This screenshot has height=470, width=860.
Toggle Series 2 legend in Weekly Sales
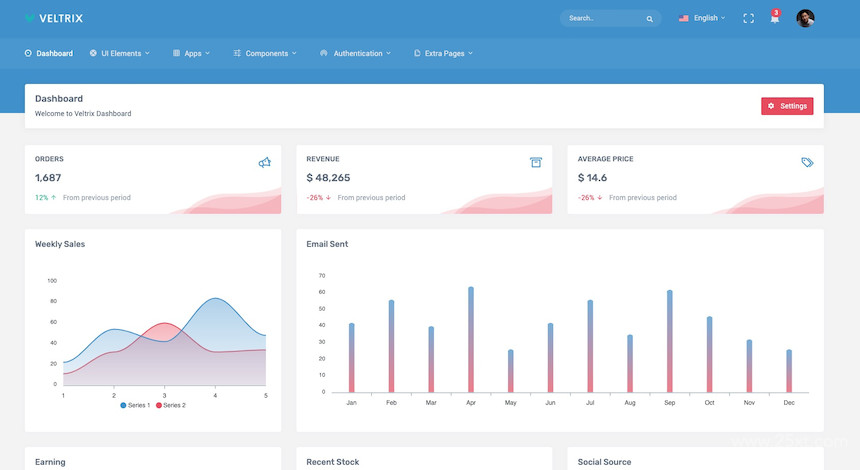[x=171, y=405]
